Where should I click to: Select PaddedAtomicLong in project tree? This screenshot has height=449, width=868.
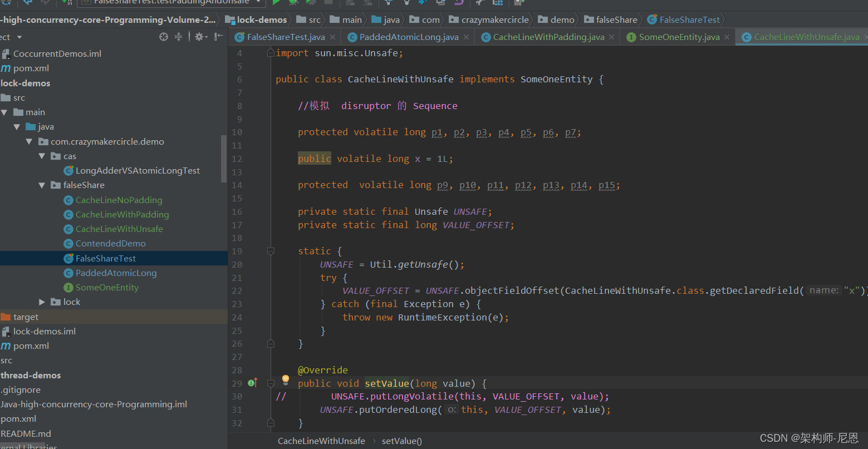pos(116,273)
